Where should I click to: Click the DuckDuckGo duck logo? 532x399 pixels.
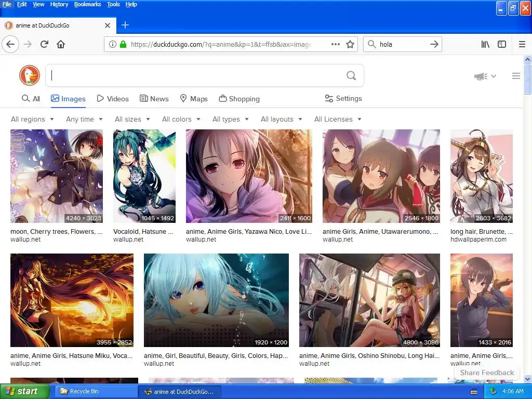pyautogui.click(x=30, y=75)
